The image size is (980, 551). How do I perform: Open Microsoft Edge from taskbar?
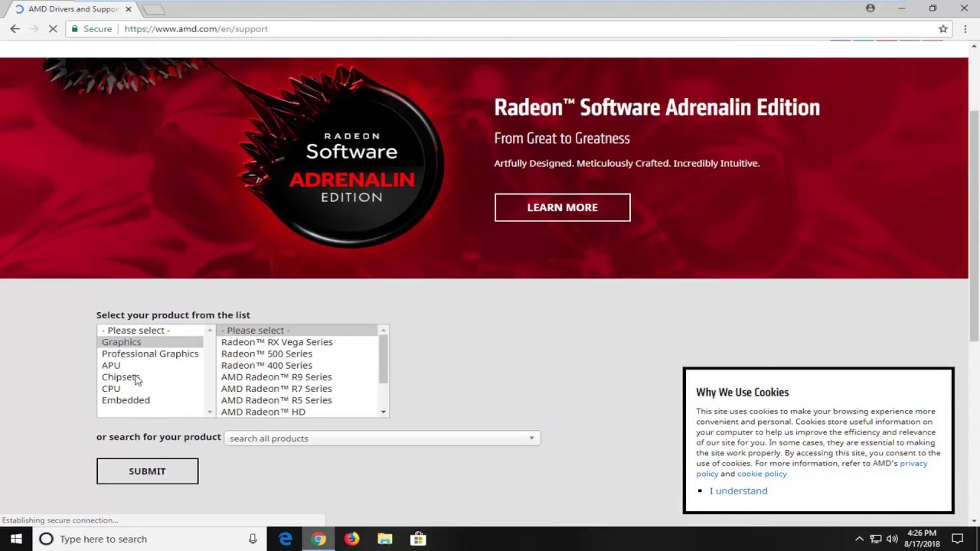pyautogui.click(x=286, y=539)
